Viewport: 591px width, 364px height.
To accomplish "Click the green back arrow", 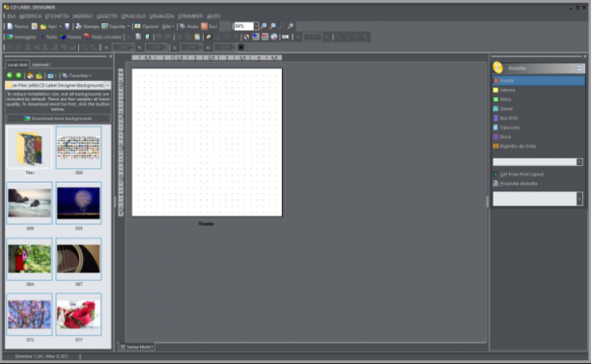I will [x=10, y=75].
